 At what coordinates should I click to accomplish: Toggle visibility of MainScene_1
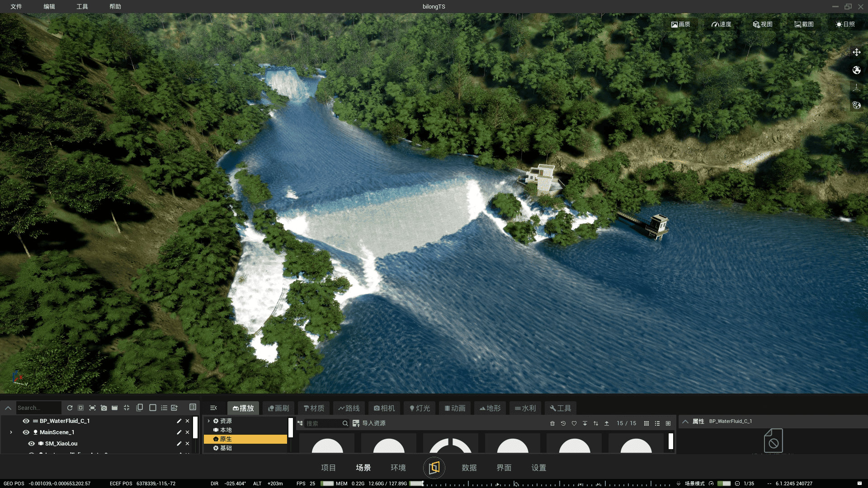(x=26, y=432)
